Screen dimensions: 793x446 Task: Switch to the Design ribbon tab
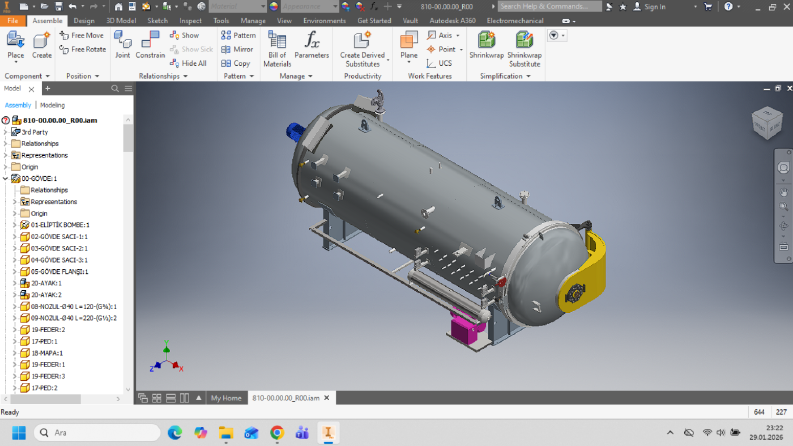coord(84,21)
